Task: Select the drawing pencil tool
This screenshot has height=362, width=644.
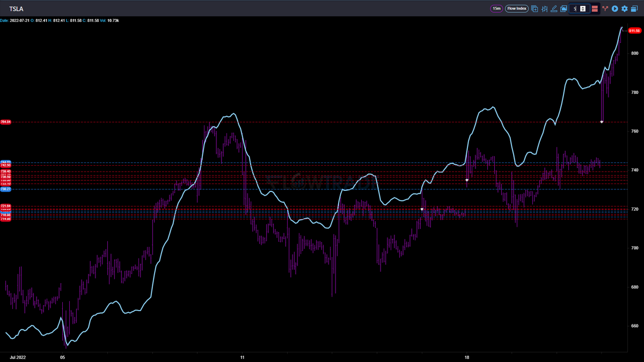Action: point(554,9)
